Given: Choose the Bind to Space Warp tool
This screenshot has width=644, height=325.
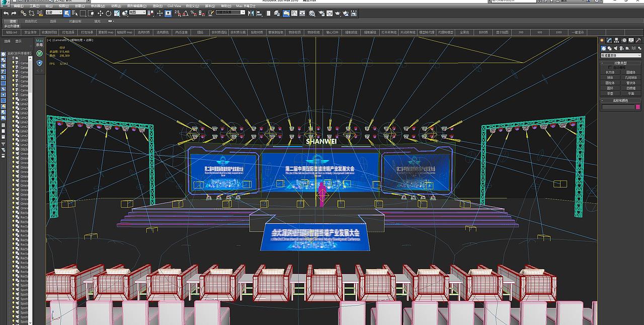Looking at the screenshot, I should coord(39,13).
